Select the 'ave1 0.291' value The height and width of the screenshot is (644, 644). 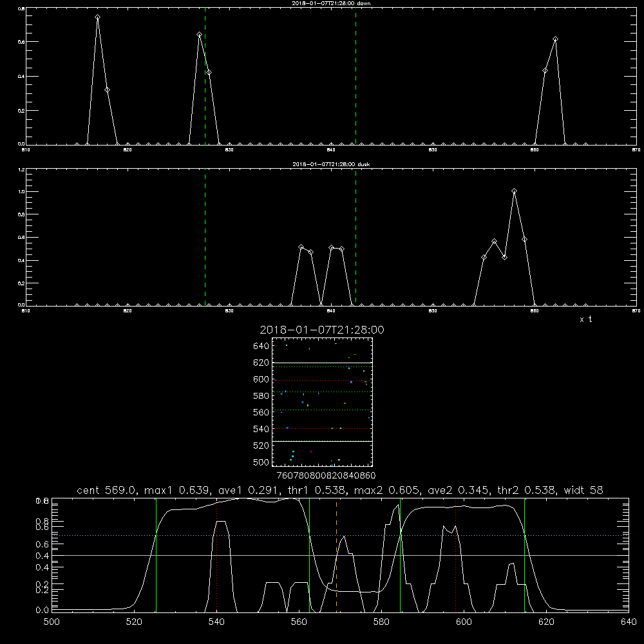[247, 490]
